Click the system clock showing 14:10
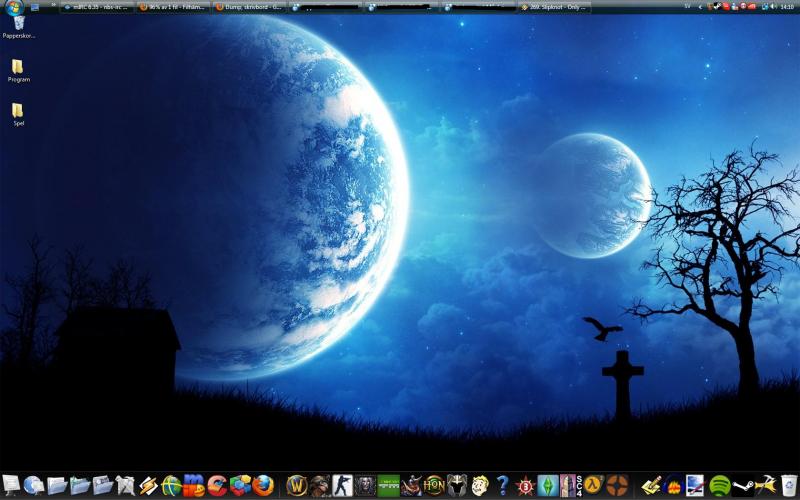This screenshot has width=800, height=500. [x=786, y=7]
